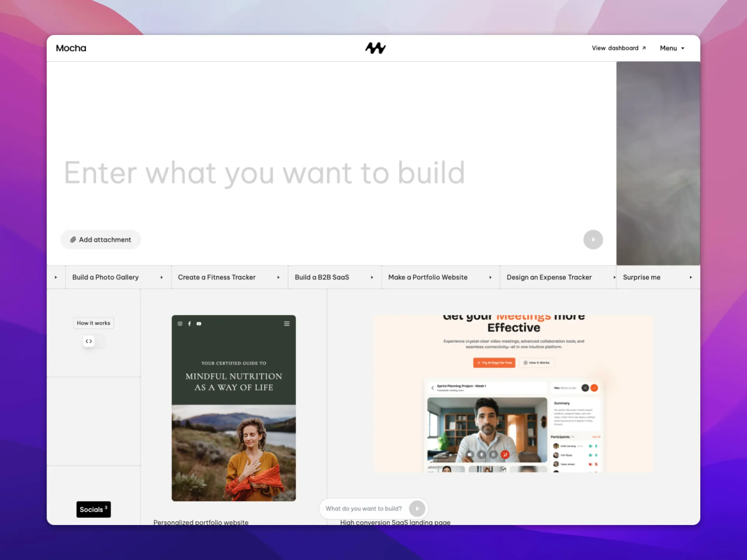Open the meetings SaaS landing page thumbnail
Viewport: 747px width, 560px height.
[x=514, y=394]
